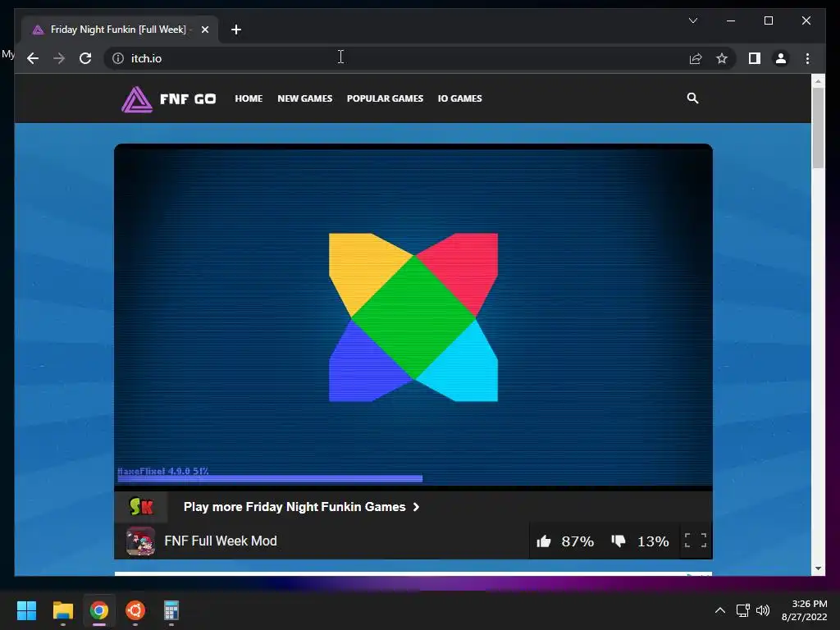This screenshot has width=840, height=630.
Task: Select the Friday Night Funkin browser tab
Action: [x=120, y=30]
